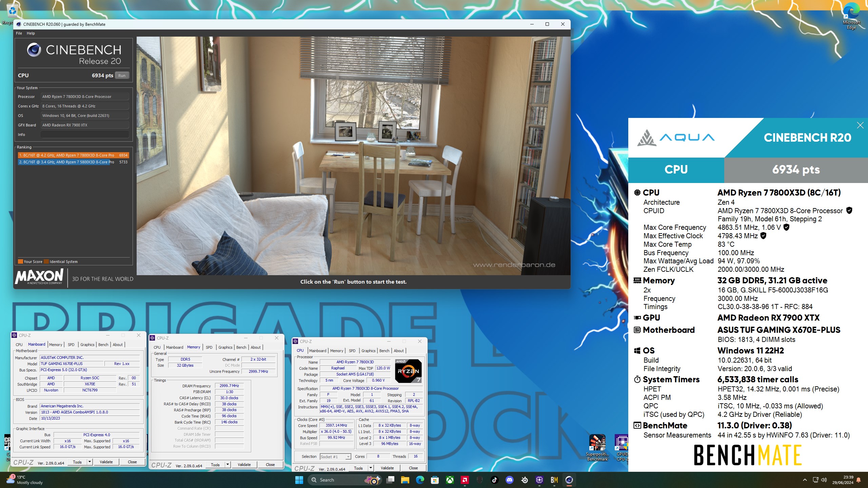Open Graphics tab in Mainboard CPU-Z window
The height and width of the screenshot is (488, 868).
[x=87, y=345]
